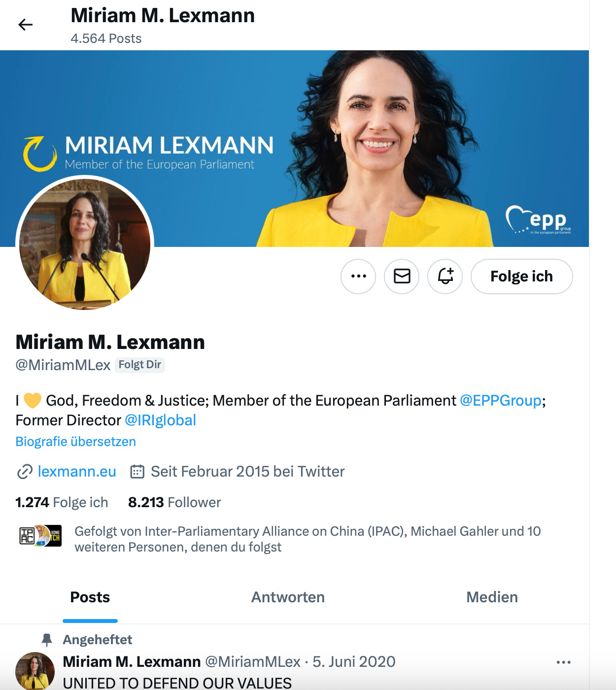Switch to the Antworten tab
This screenshot has width=616, height=690.
(288, 597)
